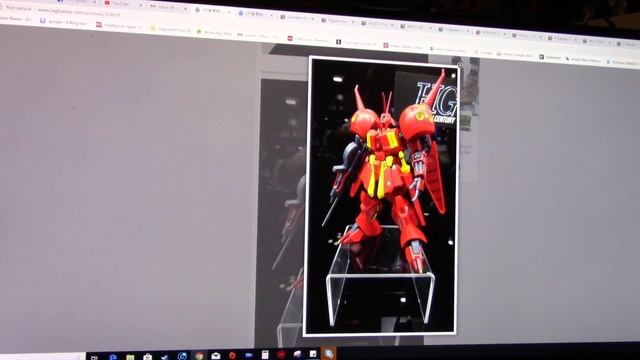
Task: Close the enlarged Gundam image lightbox
Action: tap(460, 65)
